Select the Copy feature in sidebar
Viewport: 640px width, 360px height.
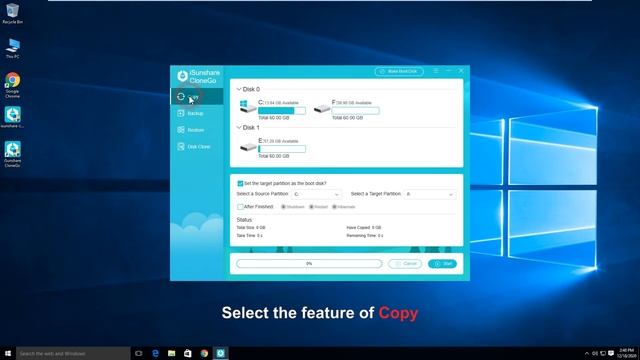pos(197,97)
